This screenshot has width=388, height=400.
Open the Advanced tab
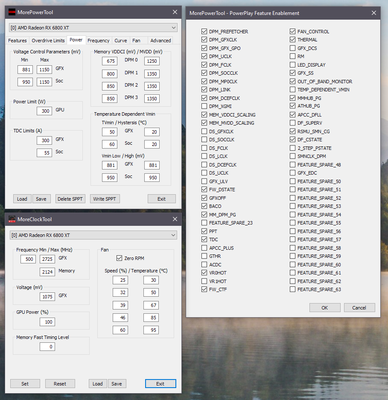161,41
